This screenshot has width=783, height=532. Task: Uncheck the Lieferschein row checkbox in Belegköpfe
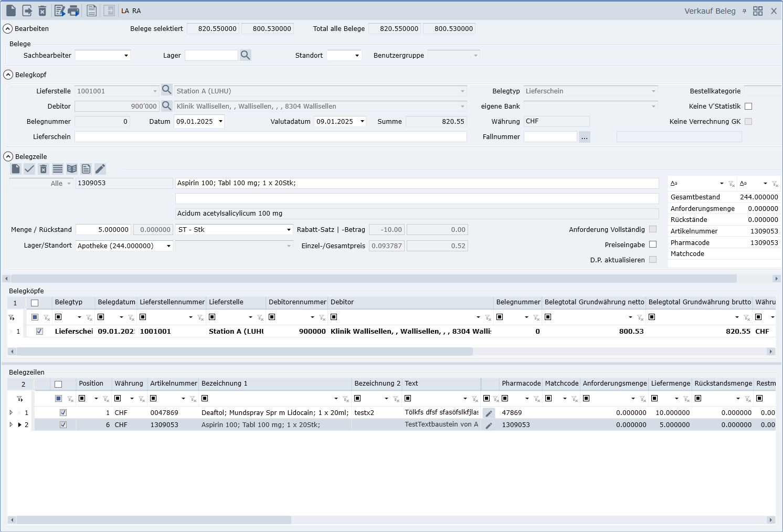click(39, 332)
